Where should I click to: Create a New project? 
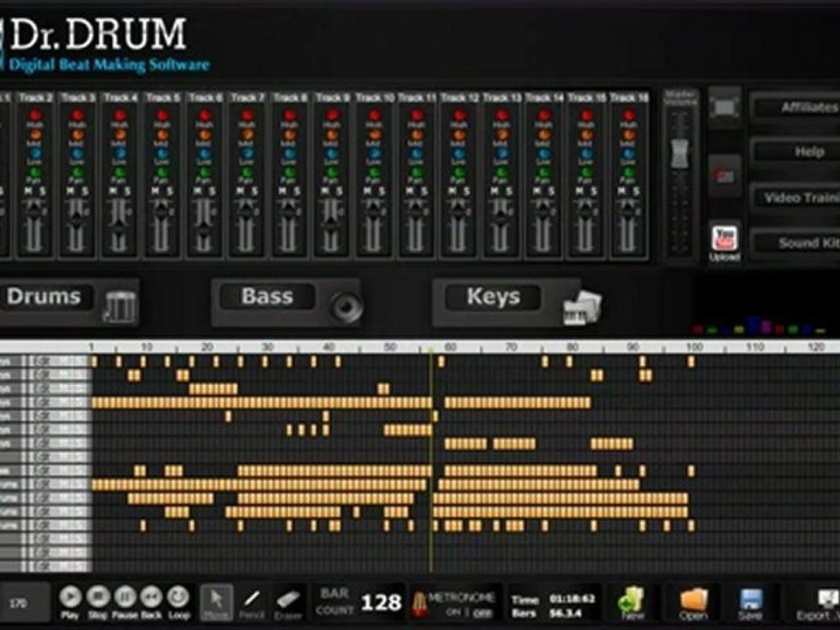pos(632,603)
